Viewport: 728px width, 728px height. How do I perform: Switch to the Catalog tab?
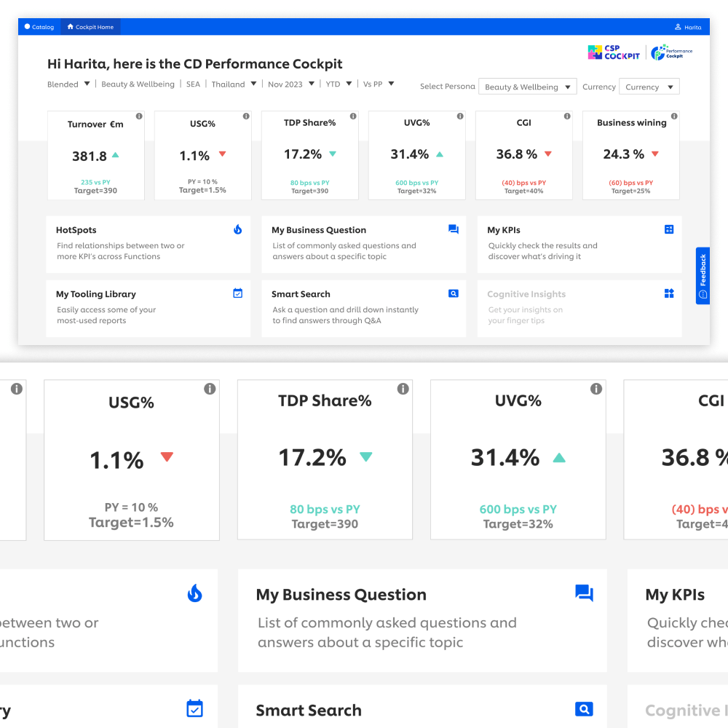(39, 27)
